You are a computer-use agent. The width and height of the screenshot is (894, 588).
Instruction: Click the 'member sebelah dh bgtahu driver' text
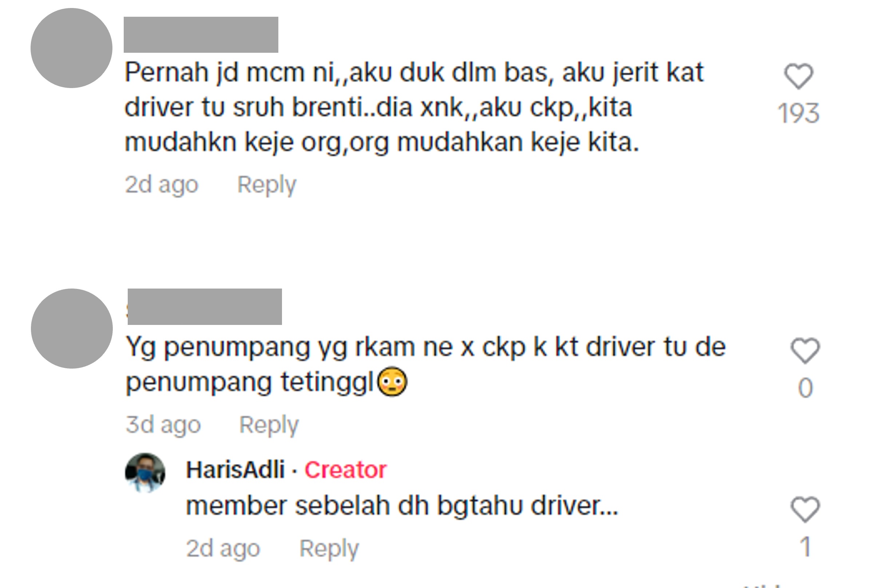(402, 506)
